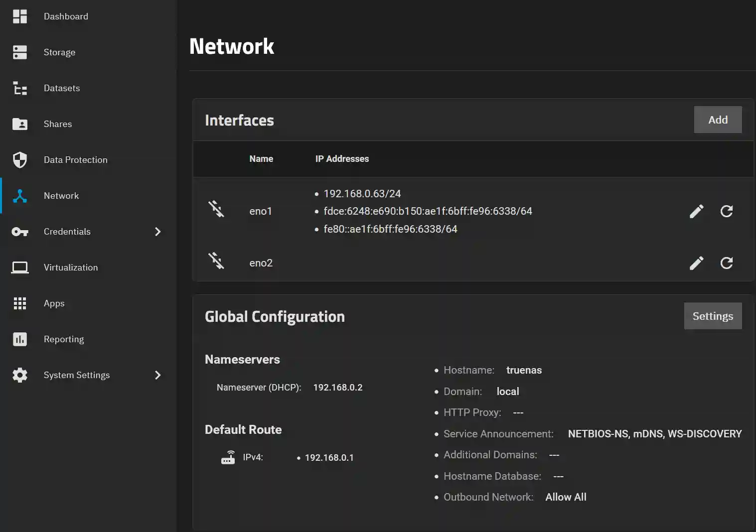
Task: Switch to the Apps section via sidebar label
Action: pos(54,303)
